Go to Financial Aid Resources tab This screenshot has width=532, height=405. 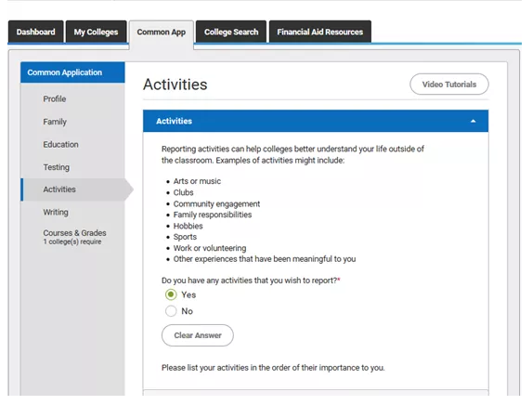click(320, 32)
